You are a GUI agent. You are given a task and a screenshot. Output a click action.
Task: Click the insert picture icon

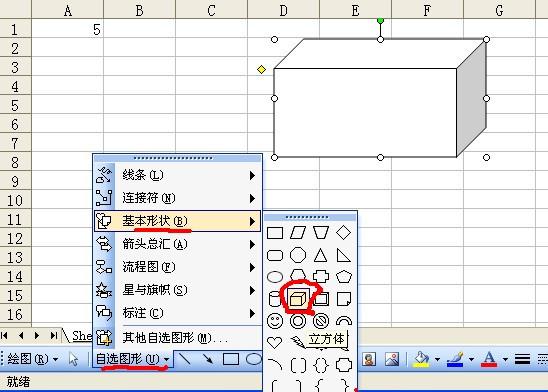pos(392,359)
